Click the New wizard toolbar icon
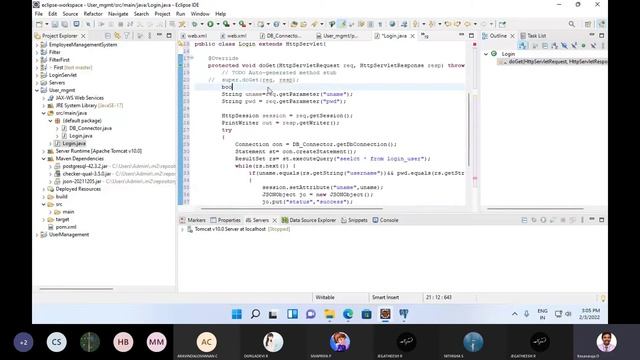The height and width of the screenshot is (360, 640). coord(39,24)
